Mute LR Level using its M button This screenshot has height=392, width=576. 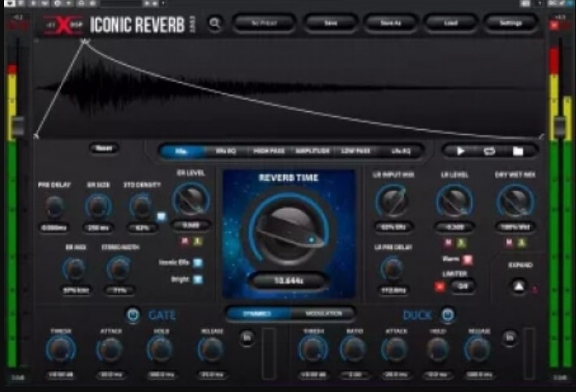coord(448,243)
